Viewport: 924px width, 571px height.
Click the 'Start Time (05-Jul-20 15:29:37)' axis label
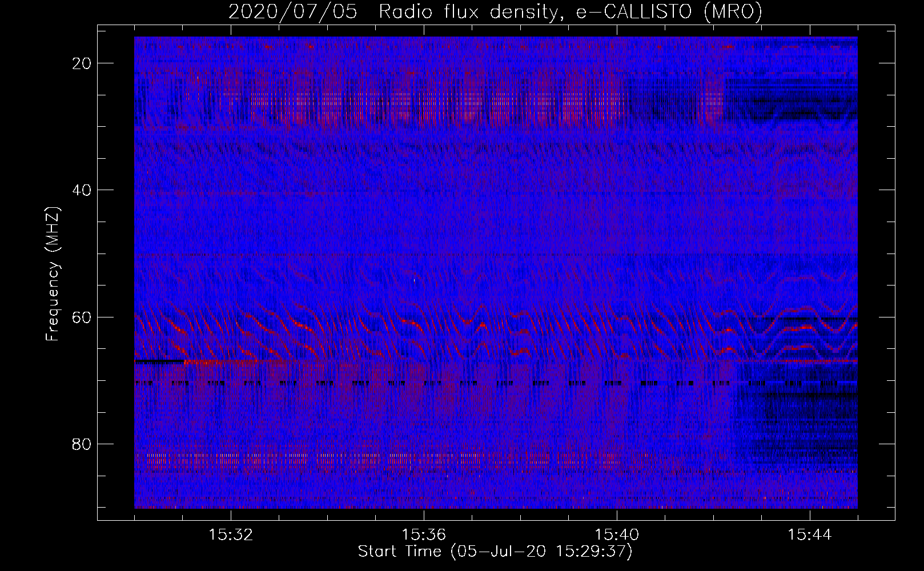[x=495, y=552]
